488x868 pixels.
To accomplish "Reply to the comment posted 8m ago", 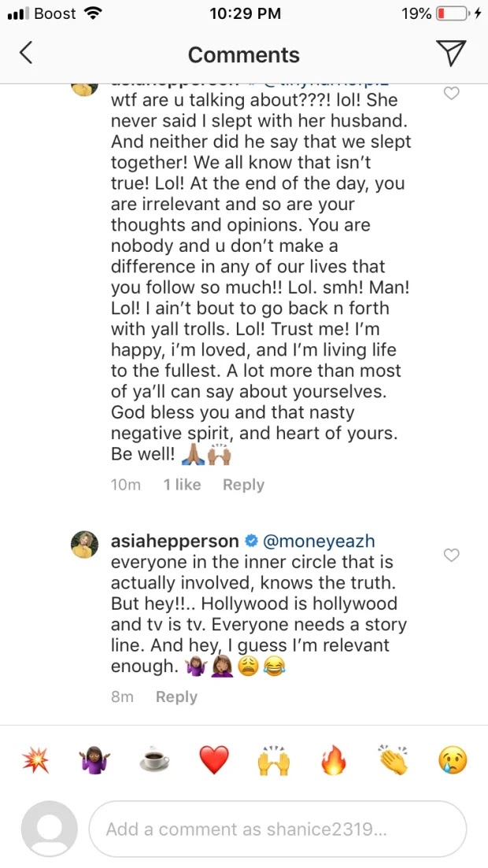I will click(176, 696).
